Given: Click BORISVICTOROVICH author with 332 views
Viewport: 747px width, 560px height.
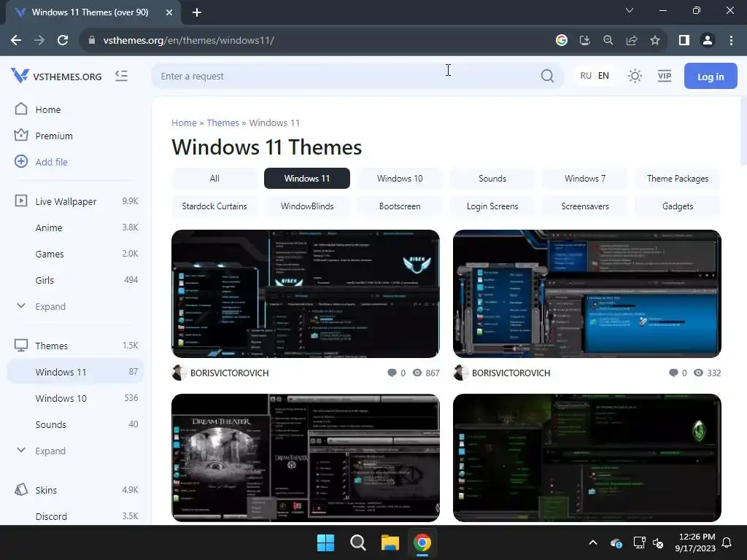Looking at the screenshot, I should (x=511, y=373).
